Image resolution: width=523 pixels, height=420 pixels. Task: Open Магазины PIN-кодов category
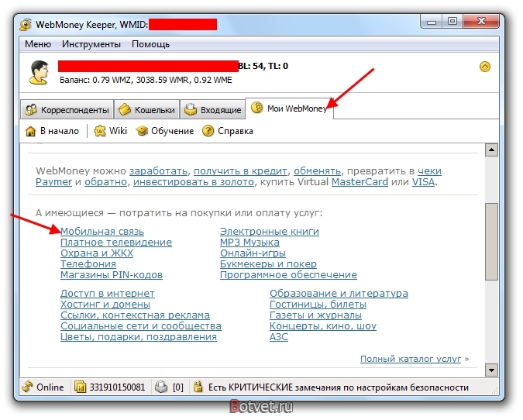click(x=112, y=275)
